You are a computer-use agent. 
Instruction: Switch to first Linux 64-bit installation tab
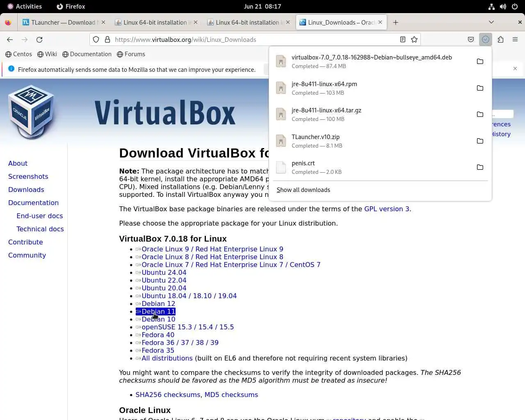pos(155,22)
